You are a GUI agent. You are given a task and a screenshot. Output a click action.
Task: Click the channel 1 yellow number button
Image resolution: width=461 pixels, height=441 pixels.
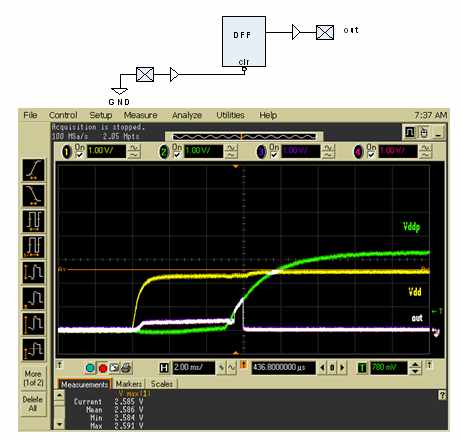coord(67,152)
